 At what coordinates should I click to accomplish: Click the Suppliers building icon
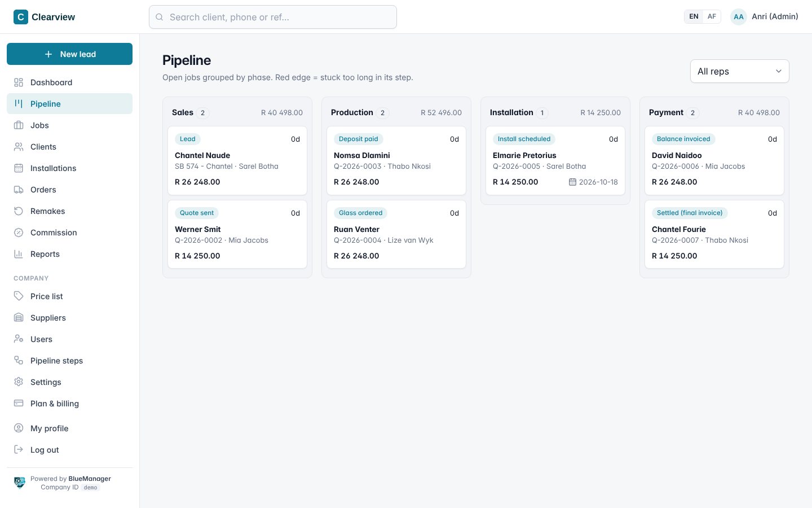coord(19,318)
